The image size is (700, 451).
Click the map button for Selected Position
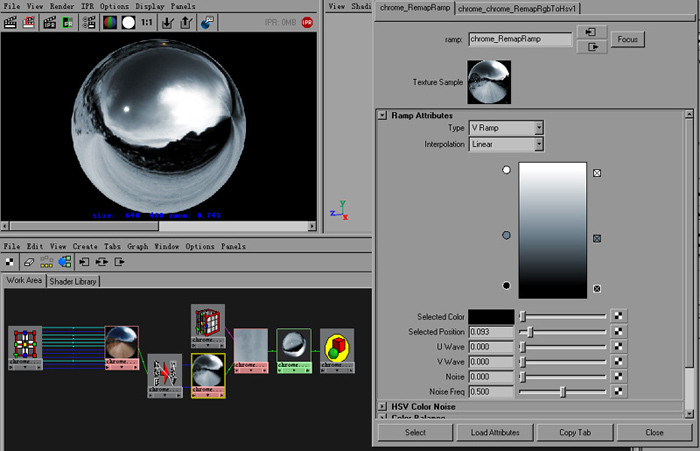click(618, 331)
